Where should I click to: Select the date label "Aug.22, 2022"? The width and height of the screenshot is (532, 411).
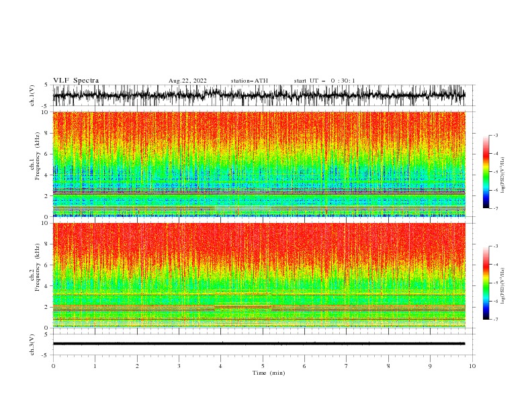187,81
